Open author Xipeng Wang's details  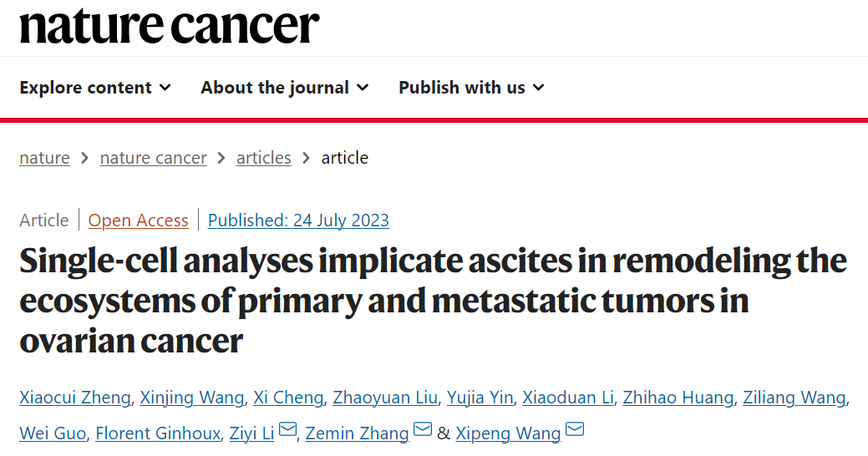coord(509,433)
